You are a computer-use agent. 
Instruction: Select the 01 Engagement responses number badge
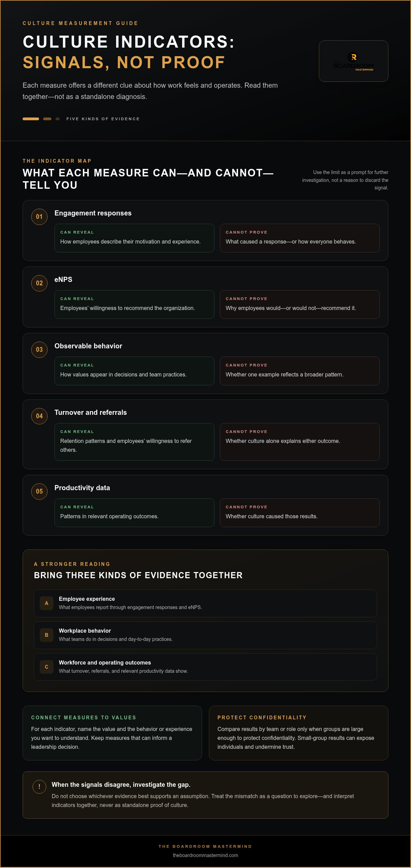[x=39, y=217]
